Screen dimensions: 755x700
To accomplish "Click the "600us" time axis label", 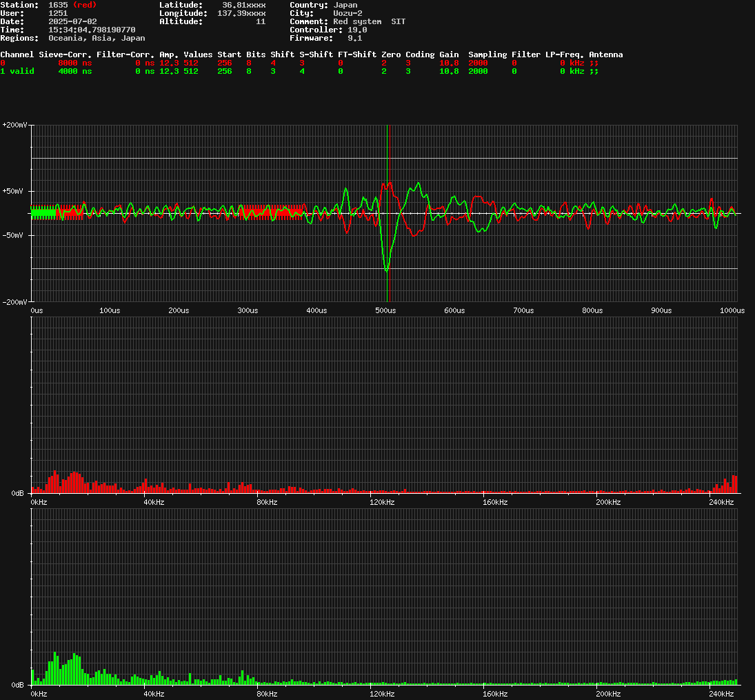I will 454,310.
